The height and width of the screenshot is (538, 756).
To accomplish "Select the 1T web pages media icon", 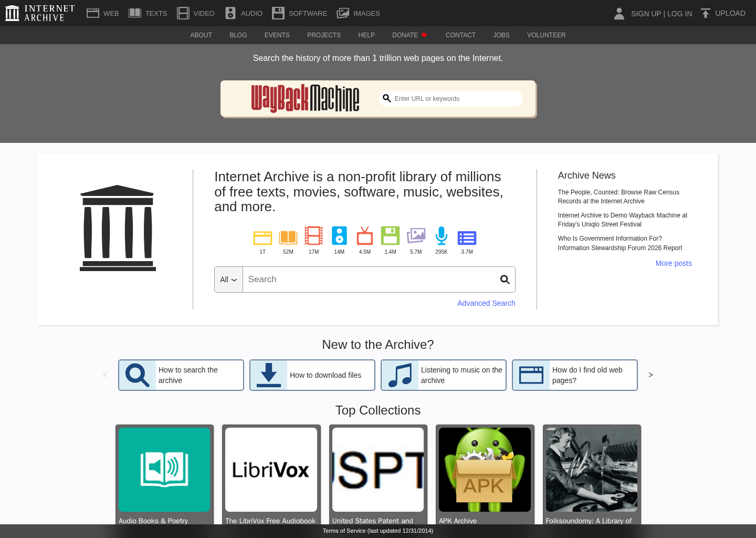I will pyautogui.click(x=262, y=237).
